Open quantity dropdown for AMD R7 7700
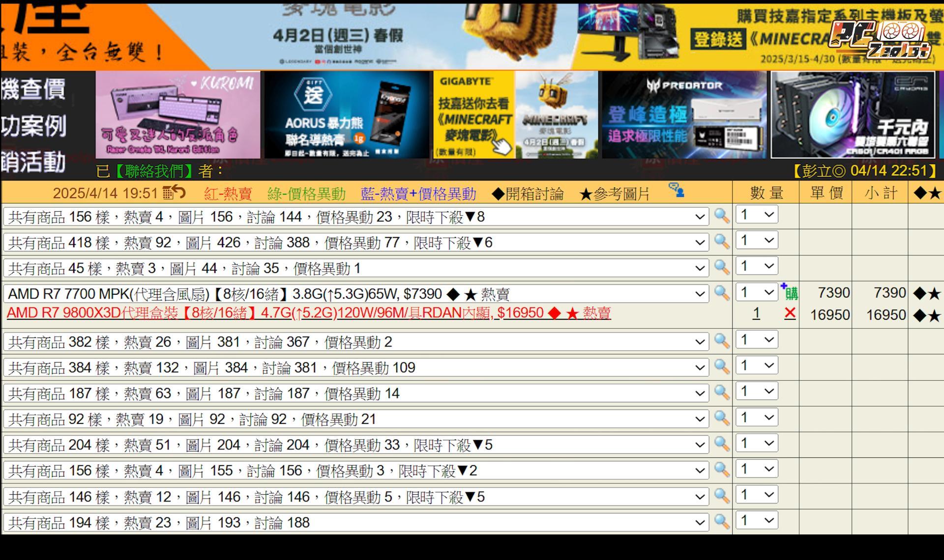Viewport: 944px width, 560px height. click(757, 293)
